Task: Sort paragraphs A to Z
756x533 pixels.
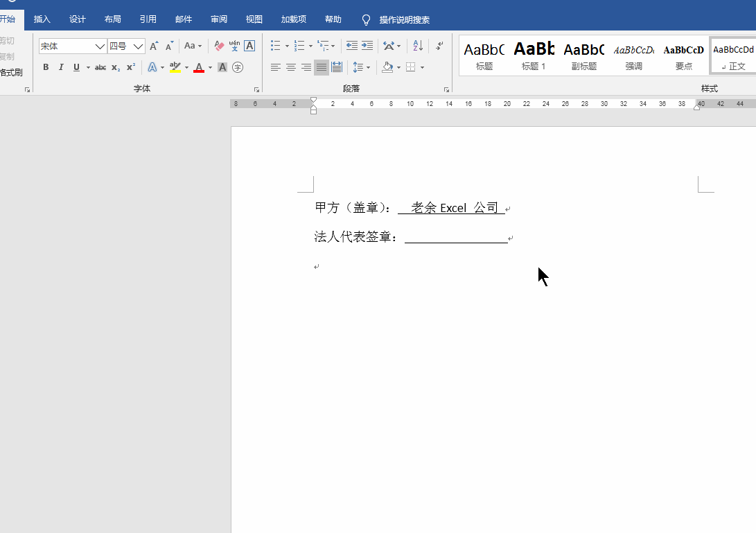Action: click(418, 46)
